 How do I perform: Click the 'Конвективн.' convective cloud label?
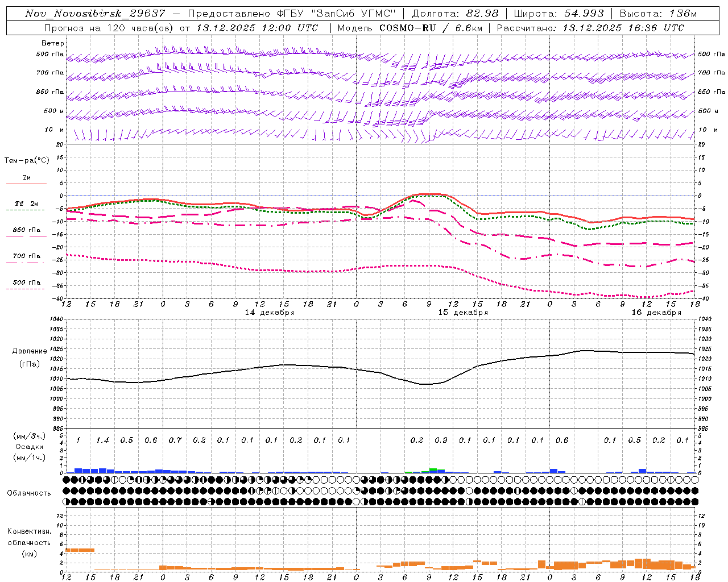[29, 531]
